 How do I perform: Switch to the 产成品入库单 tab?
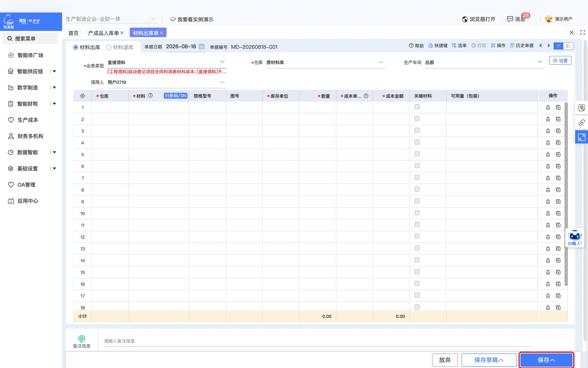pyautogui.click(x=103, y=33)
